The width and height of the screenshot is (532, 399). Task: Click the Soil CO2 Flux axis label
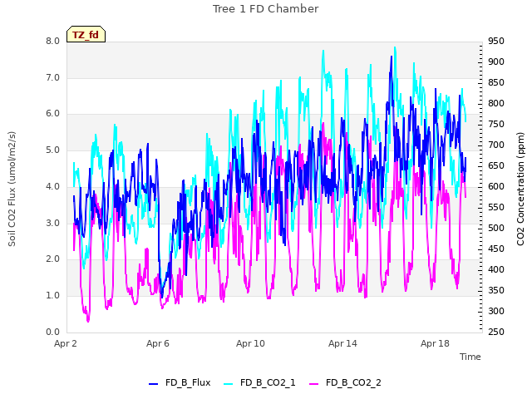coord(12,189)
